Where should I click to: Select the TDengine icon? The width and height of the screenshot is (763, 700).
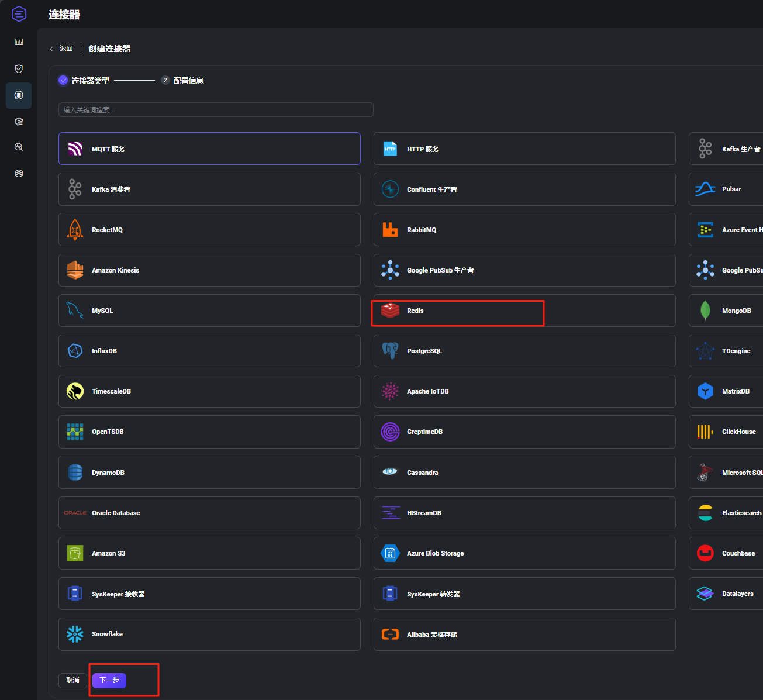click(705, 350)
